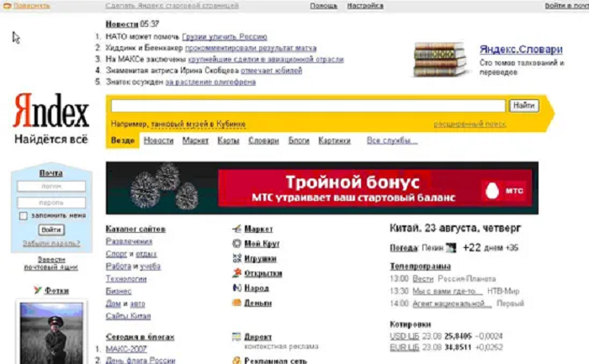The width and height of the screenshot is (589, 364).
Task: Open news link отмечает юбилей
Action: coord(271,71)
